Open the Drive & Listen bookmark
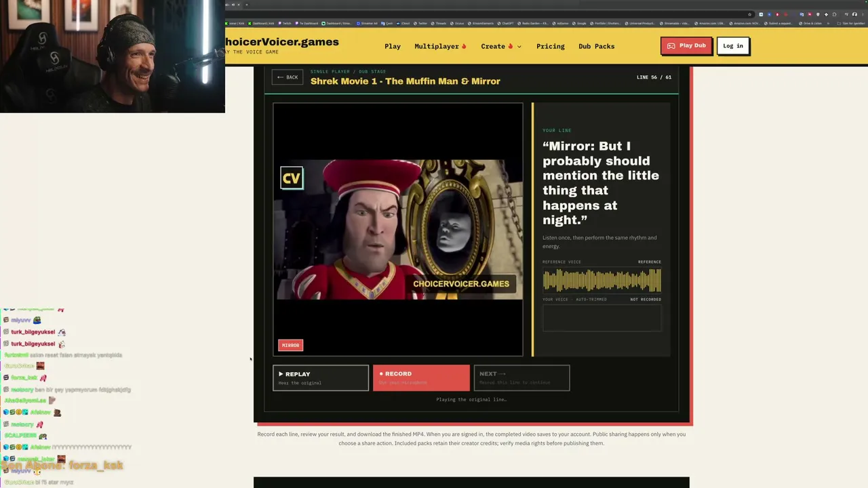The width and height of the screenshot is (868, 488). pos(810,23)
